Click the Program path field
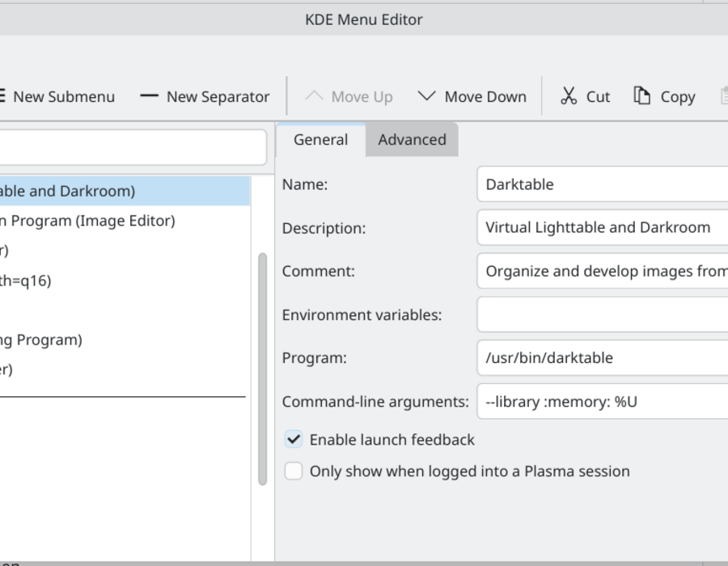Viewport: 728px width, 566px height. tap(603, 357)
